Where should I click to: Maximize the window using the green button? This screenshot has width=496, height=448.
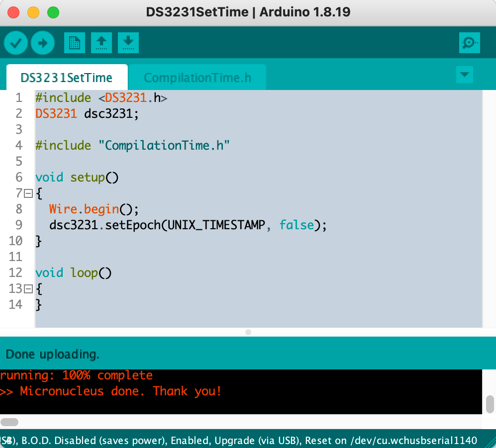click(x=53, y=12)
